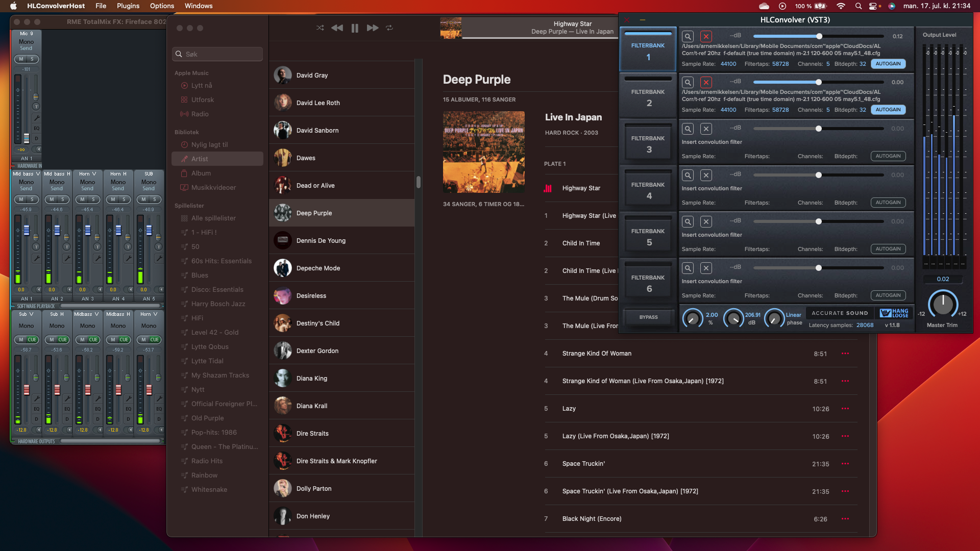Viewport: 980px width, 551px height.
Task: Click the Søk search field
Action: point(217,54)
